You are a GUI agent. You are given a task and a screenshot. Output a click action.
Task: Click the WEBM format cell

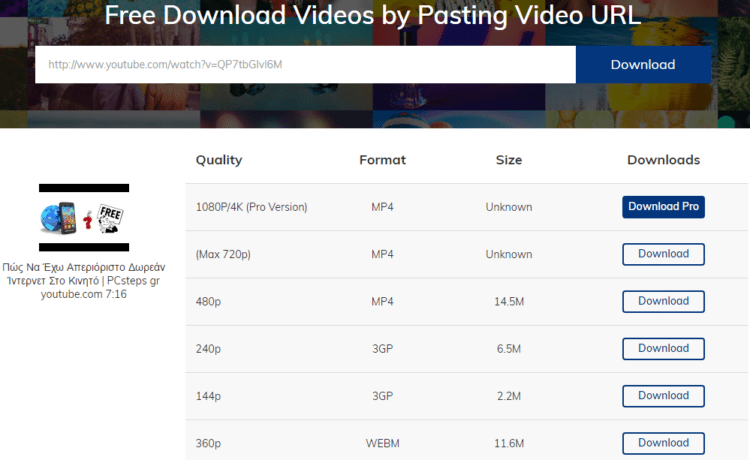pyautogui.click(x=383, y=444)
